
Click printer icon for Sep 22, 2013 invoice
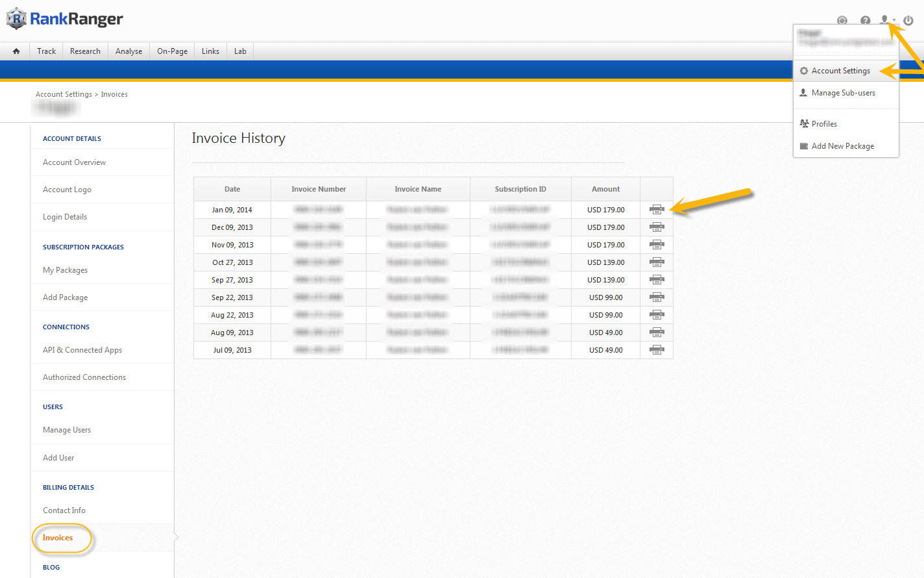(657, 297)
